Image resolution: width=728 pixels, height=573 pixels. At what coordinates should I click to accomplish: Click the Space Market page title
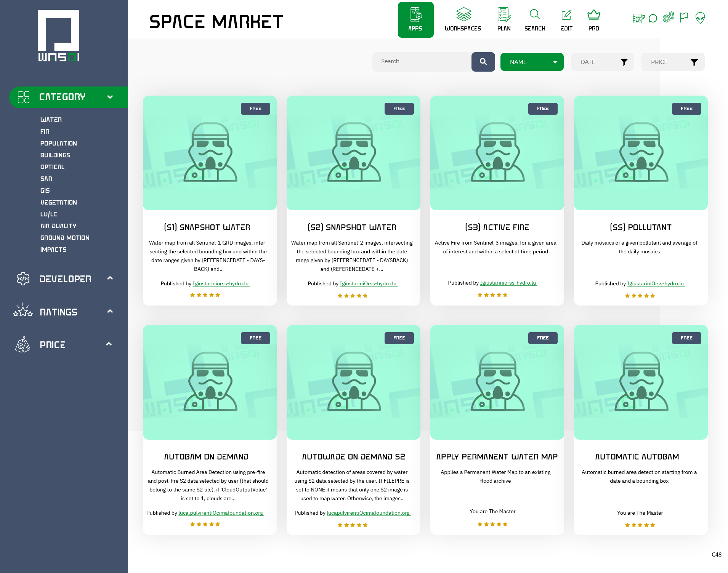tap(216, 22)
